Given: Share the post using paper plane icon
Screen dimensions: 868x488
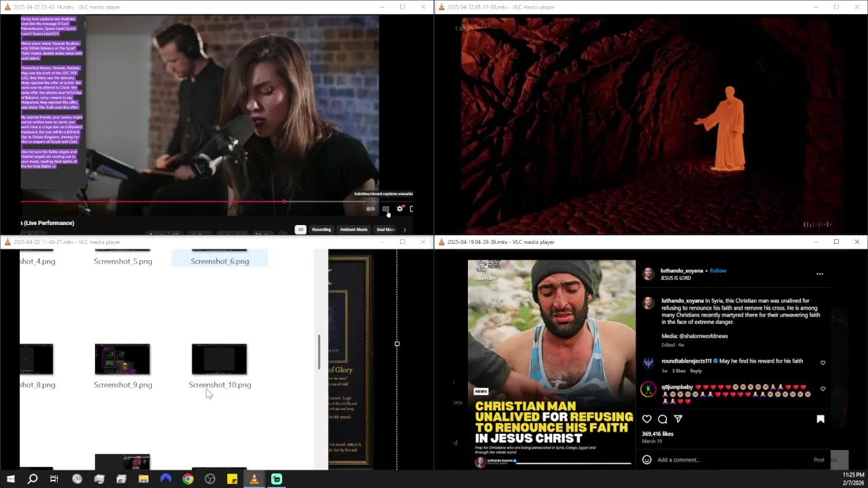Looking at the screenshot, I should tap(678, 419).
